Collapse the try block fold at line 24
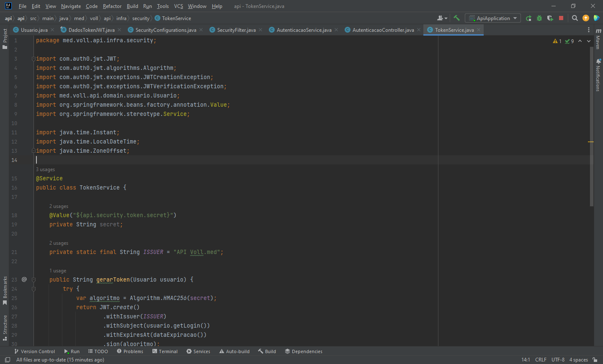 [33, 289]
